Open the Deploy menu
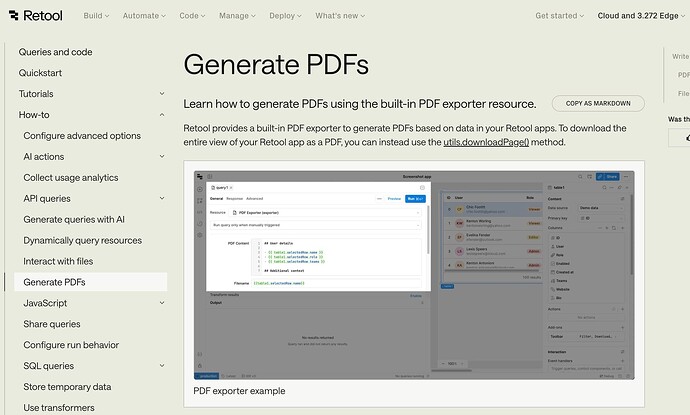Screen dimensions: 690x415 click(285, 16)
